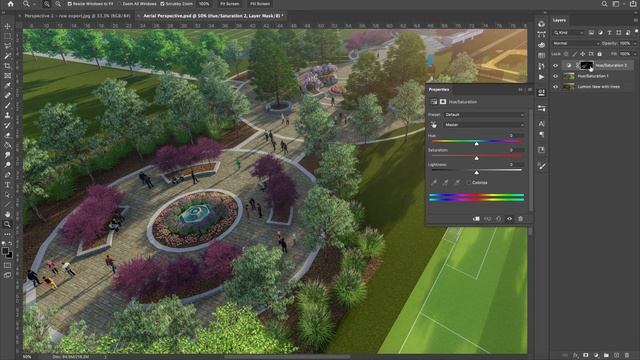The width and height of the screenshot is (640, 360).
Task: Open the Actions play panel icon
Action: click(541, 77)
